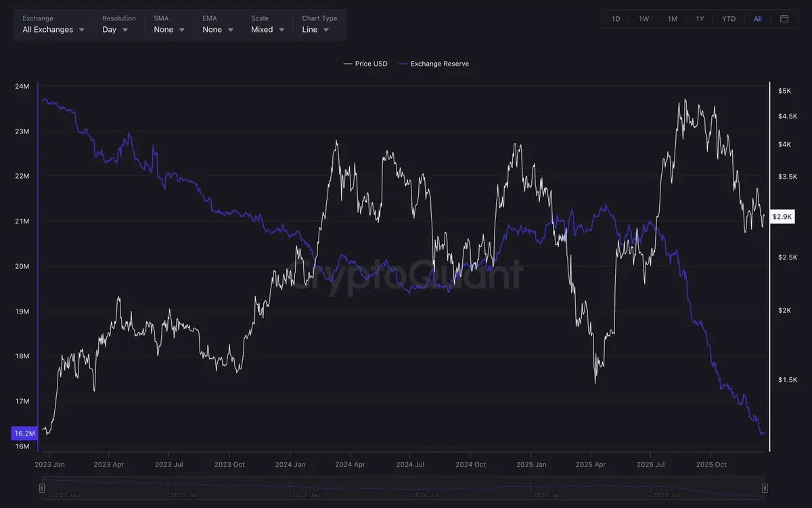Switch to the 1Y time range

click(700, 19)
